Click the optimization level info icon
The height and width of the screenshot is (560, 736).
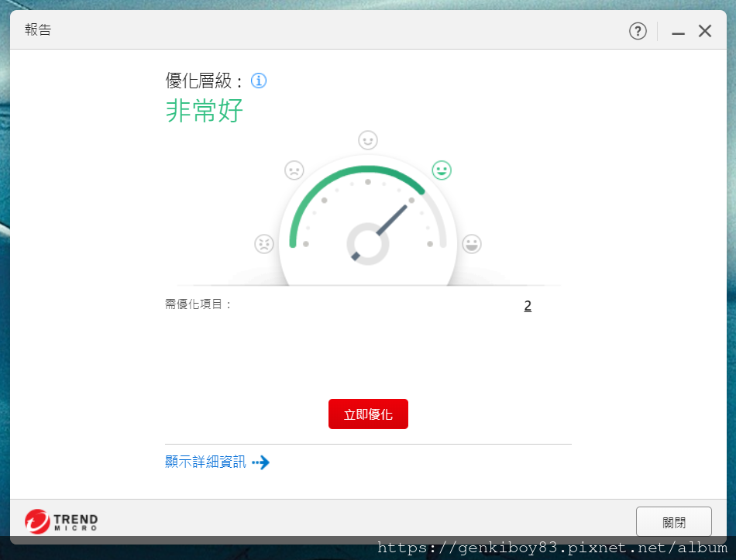pos(259,81)
